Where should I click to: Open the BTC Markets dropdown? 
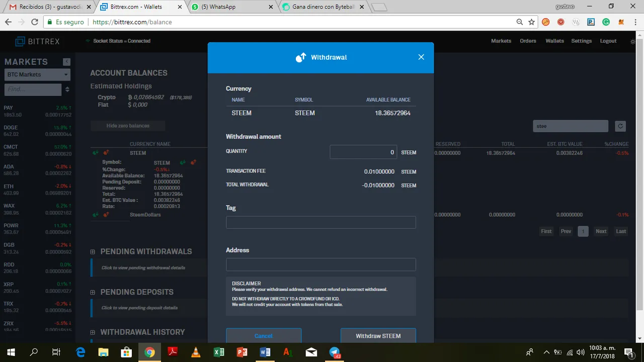point(37,74)
